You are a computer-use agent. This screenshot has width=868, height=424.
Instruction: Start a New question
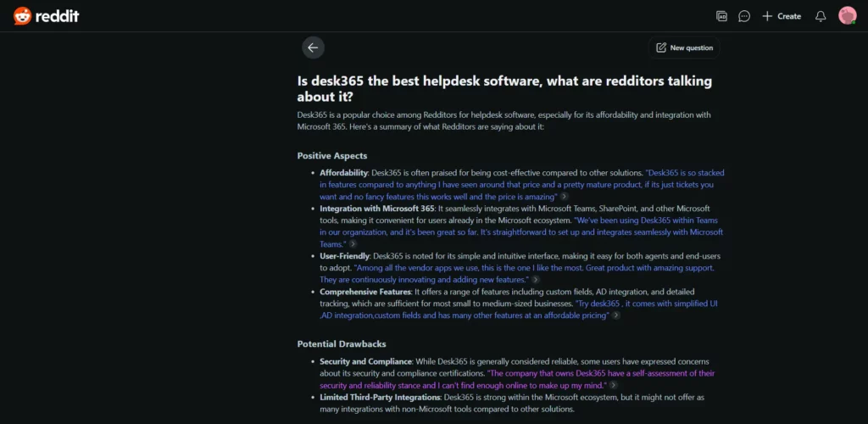coord(684,47)
